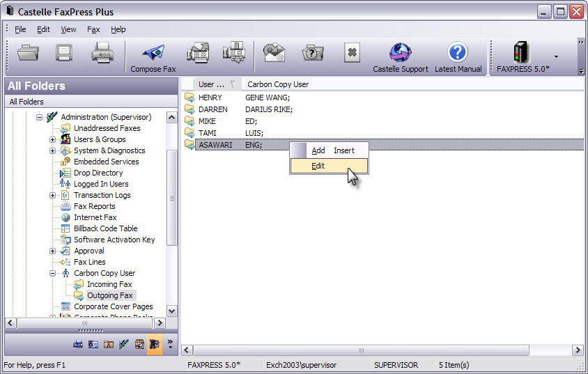588x374 pixels.
Task: Collapse the Administration (Supervisor) node
Action: coord(40,117)
